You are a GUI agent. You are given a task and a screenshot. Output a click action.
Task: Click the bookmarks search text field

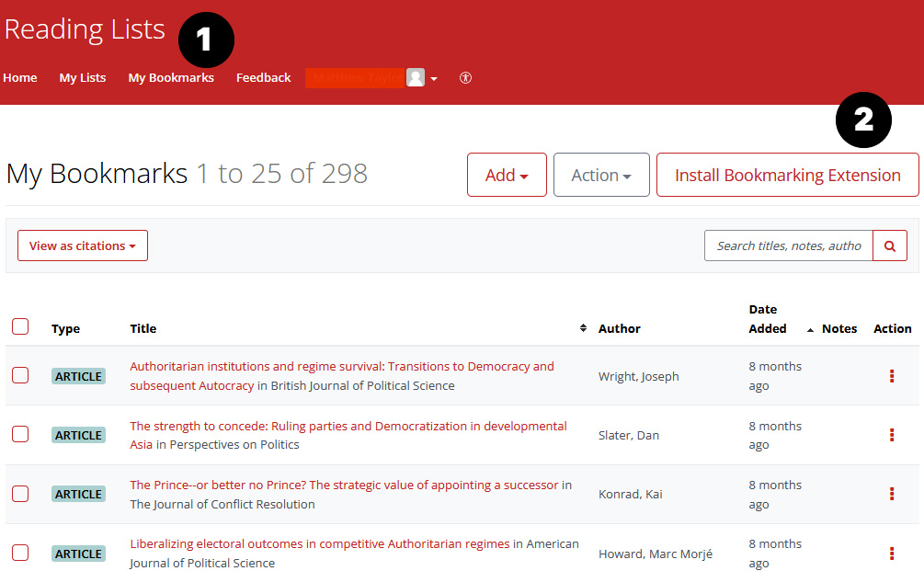point(788,246)
